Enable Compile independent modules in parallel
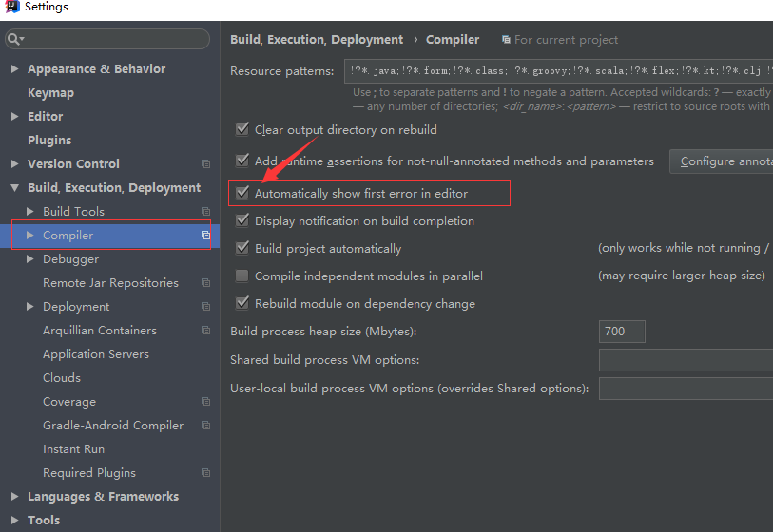 242,276
